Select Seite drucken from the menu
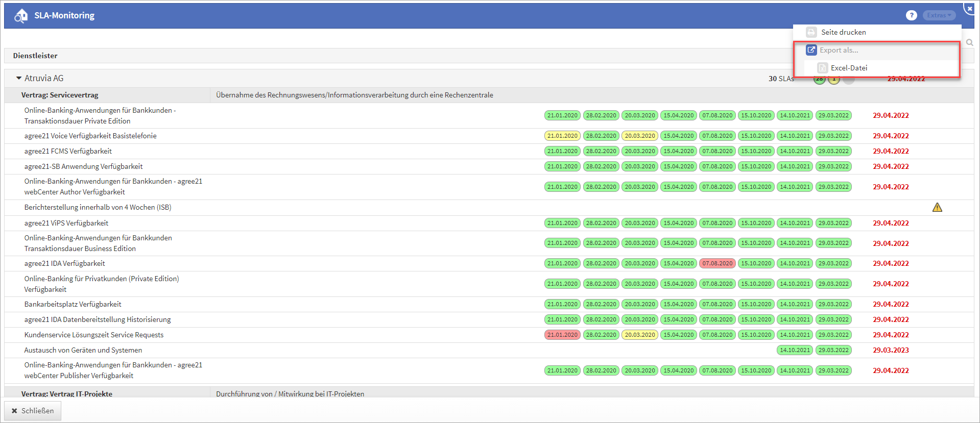The height and width of the screenshot is (423, 980). click(843, 32)
